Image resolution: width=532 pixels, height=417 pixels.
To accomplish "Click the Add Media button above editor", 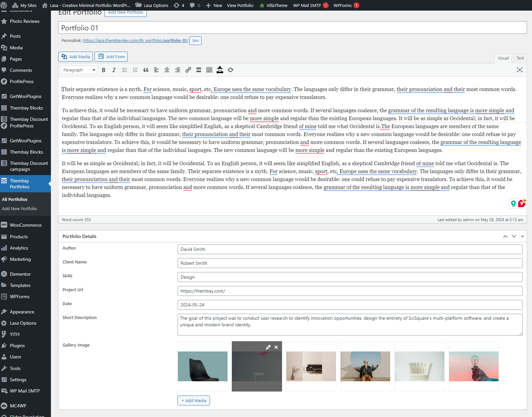I will (x=76, y=57).
